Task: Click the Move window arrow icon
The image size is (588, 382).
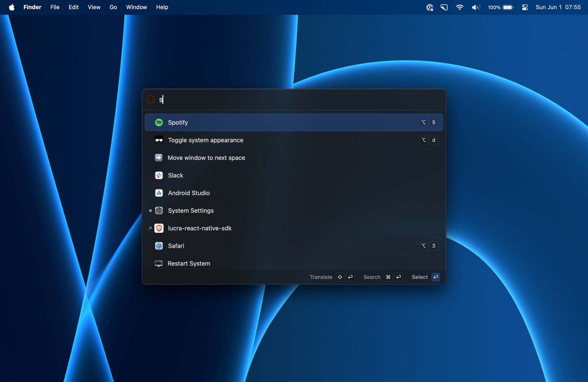Action: point(159,158)
